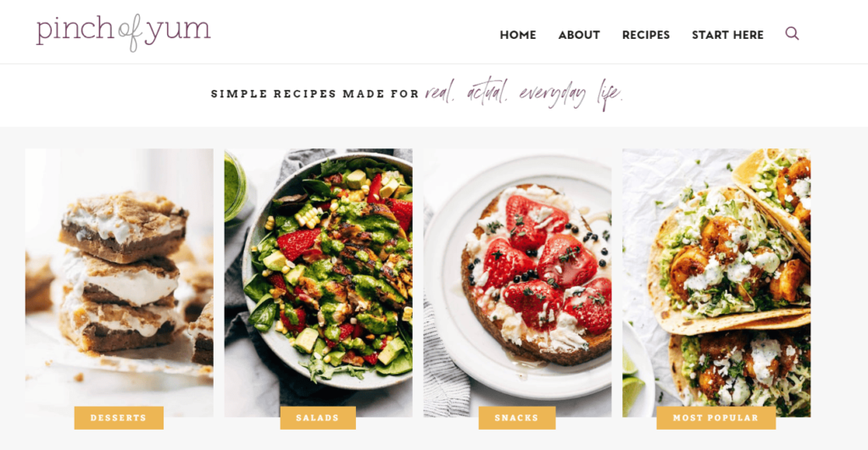This screenshot has width=868, height=450.
Task: Click the lime wedges beside the tacos
Action: point(632,376)
